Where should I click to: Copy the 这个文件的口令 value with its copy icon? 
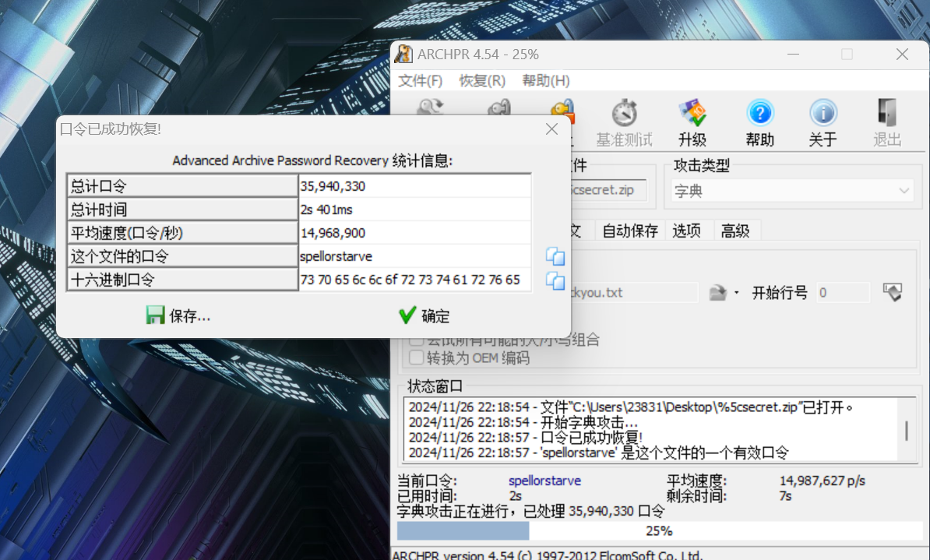pyautogui.click(x=555, y=256)
